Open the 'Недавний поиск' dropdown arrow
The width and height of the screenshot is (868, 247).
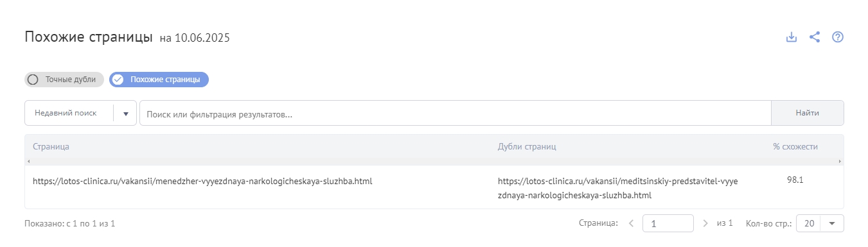pyautogui.click(x=125, y=114)
